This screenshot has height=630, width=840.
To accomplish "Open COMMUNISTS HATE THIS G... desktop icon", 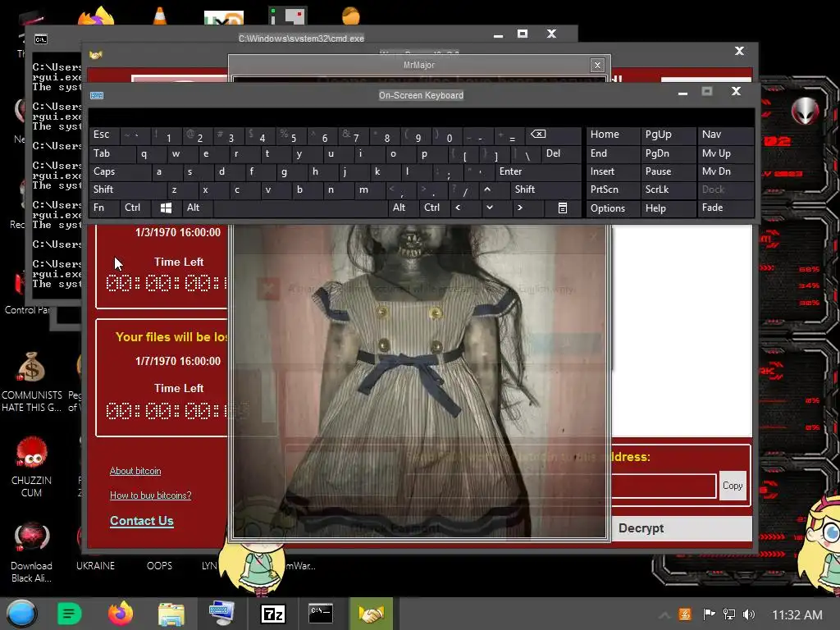I will tap(32, 382).
